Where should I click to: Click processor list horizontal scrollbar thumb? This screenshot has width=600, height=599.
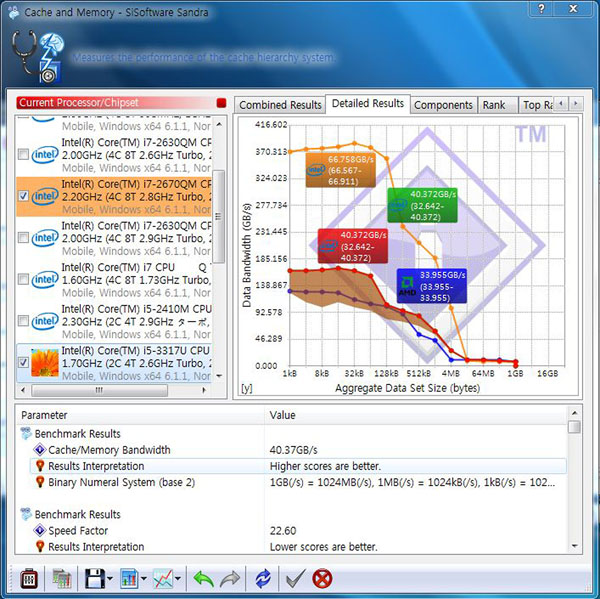click(99, 390)
